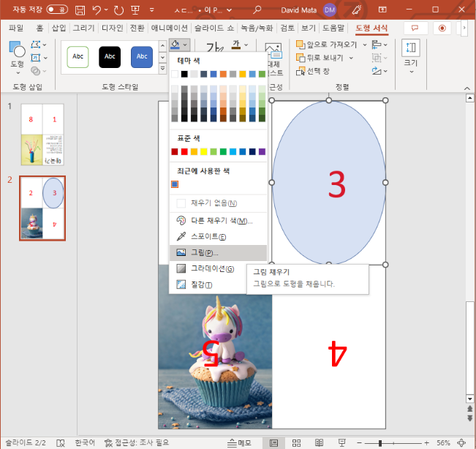Click the record button in ribbon
The width and height of the screenshot is (476, 449).
pyautogui.click(x=442, y=29)
